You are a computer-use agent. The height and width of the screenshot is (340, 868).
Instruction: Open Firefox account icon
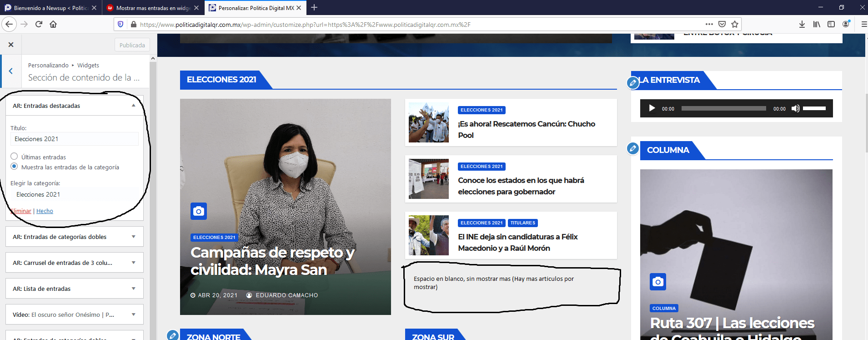(x=846, y=24)
